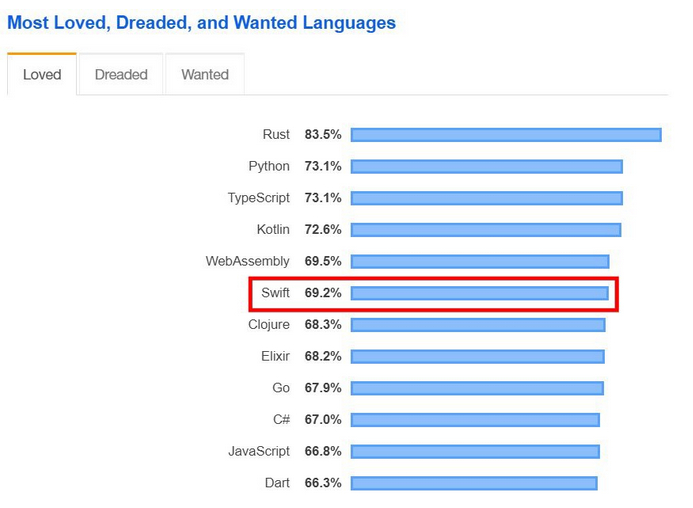Viewport: 693px width, 508px height.
Task: Click the Elixir language label
Action: click(x=275, y=356)
